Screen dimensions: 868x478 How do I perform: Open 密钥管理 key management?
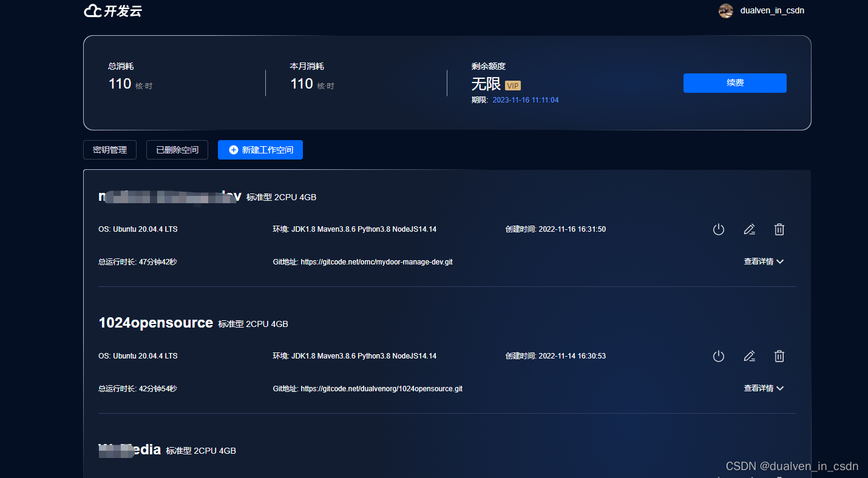[109, 150]
